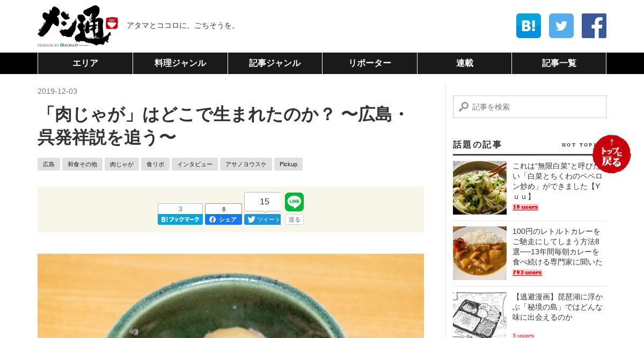Viewport: 644px width, 338px height.
Task: Click the LINE 送る button
Action: point(294,219)
